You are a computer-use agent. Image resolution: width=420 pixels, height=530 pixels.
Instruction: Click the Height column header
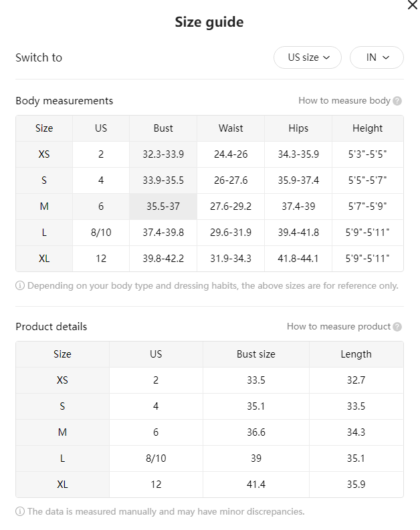pos(368,128)
